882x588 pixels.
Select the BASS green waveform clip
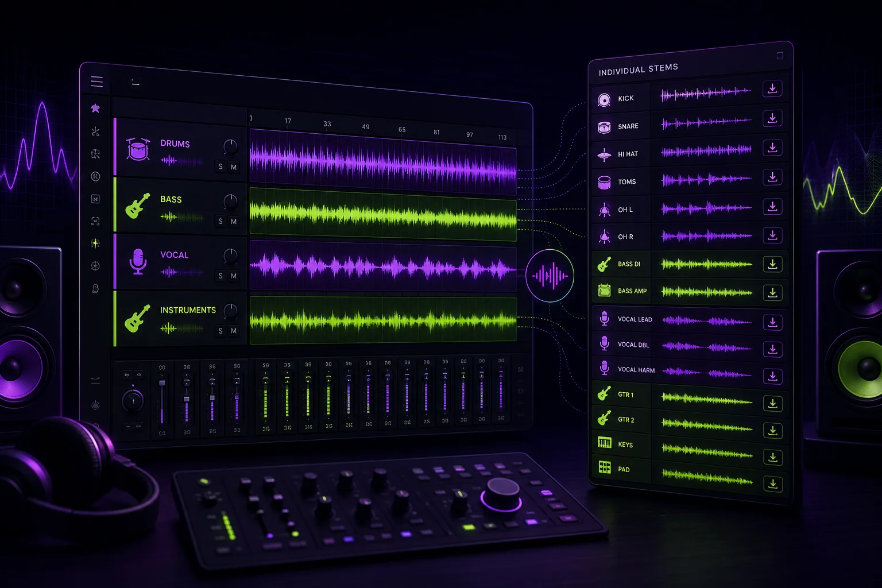383,215
